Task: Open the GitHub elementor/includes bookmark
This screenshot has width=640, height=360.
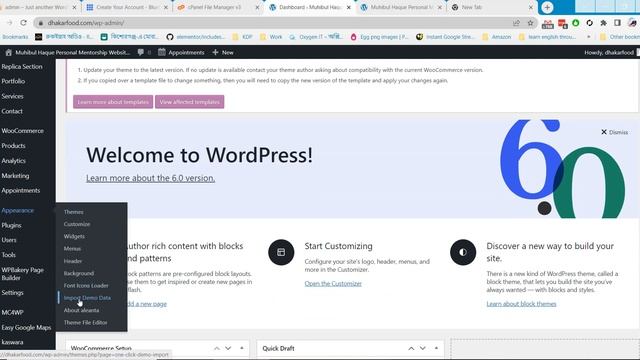Action: click(x=196, y=37)
